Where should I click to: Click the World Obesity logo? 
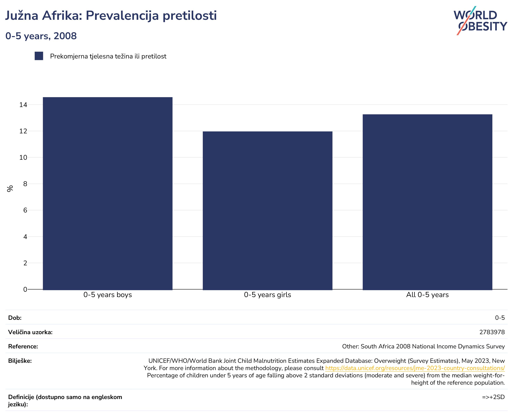tap(480, 21)
